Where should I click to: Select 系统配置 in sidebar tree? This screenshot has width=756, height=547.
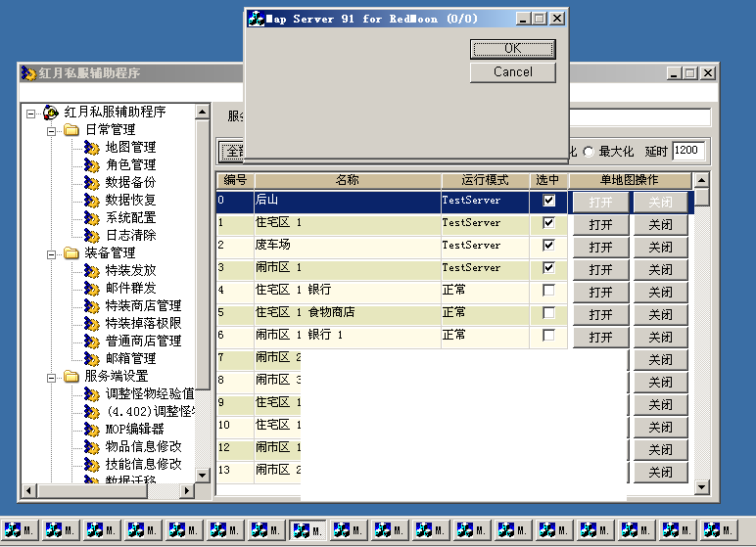[x=130, y=217]
